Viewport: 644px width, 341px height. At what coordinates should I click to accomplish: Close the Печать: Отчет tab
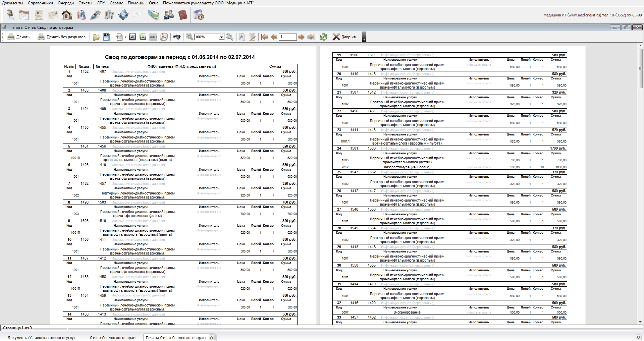pos(212,337)
